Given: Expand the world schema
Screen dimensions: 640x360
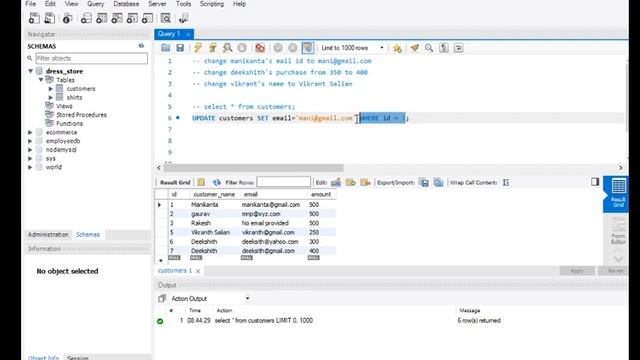Looking at the screenshot, I should (x=30, y=167).
